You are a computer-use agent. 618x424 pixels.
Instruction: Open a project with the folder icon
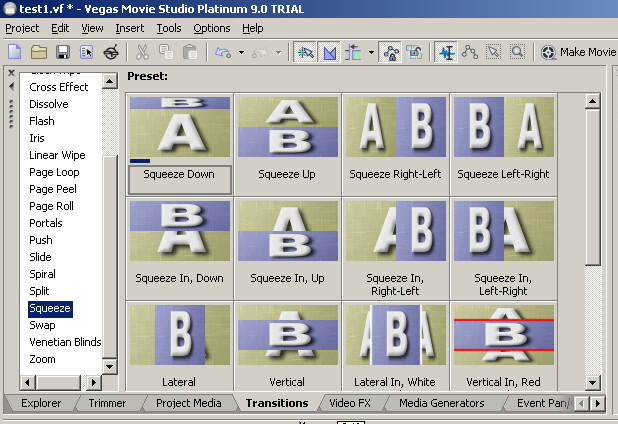(x=39, y=52)
